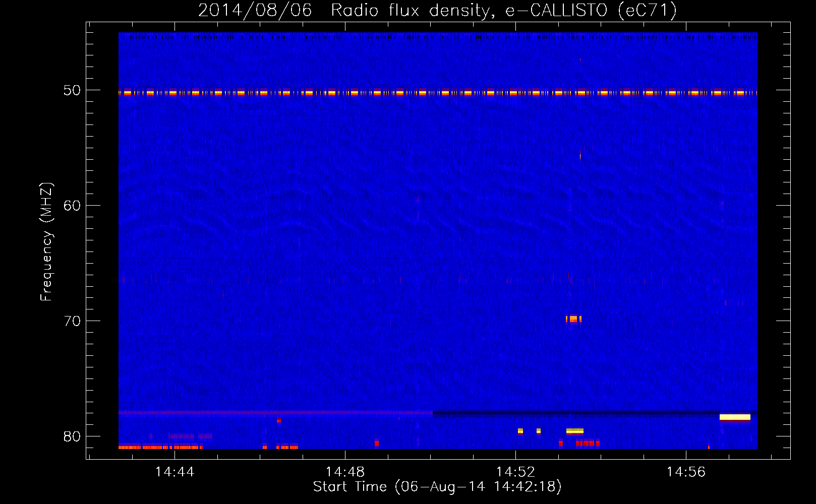Click the 70 frequency tick label
Viewport: 816px width, 504px height.
72,321
